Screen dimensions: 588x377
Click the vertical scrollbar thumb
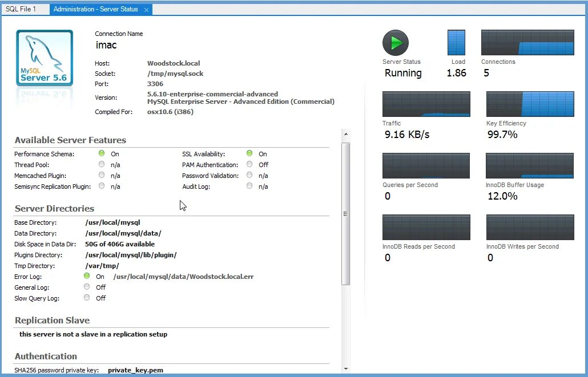(346, 214)
